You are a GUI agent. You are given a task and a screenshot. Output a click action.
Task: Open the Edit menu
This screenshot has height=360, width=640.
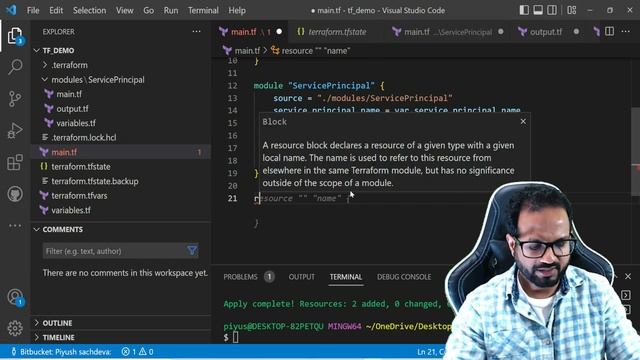56,10
